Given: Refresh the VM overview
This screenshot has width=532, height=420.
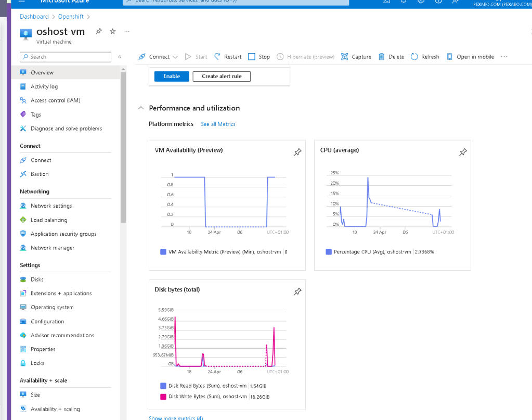Looking at the screenshot, I should [x=425, y=57].
